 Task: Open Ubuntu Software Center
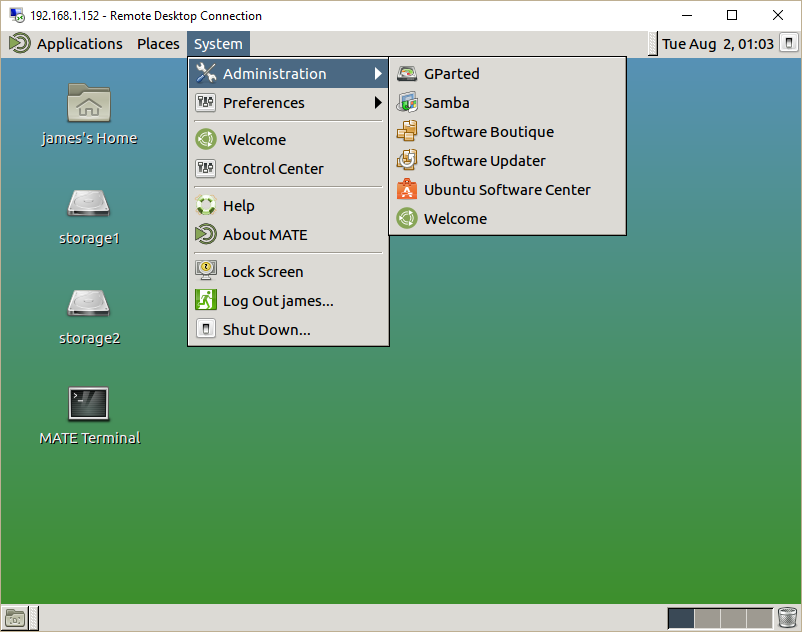(507, 190)
